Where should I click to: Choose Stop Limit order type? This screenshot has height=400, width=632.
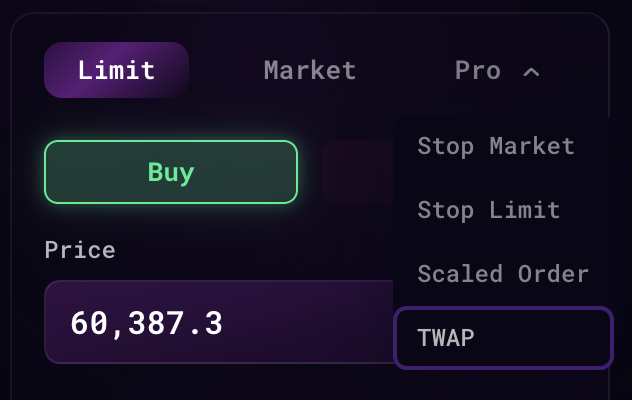coord(488,210)
